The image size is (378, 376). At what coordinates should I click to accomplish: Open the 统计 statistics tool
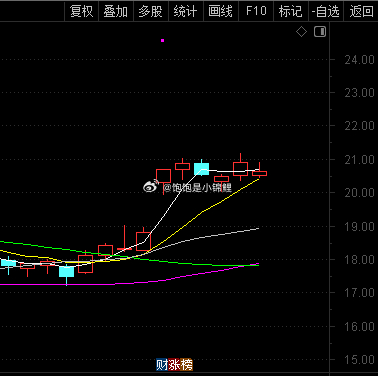pos(186,12)
